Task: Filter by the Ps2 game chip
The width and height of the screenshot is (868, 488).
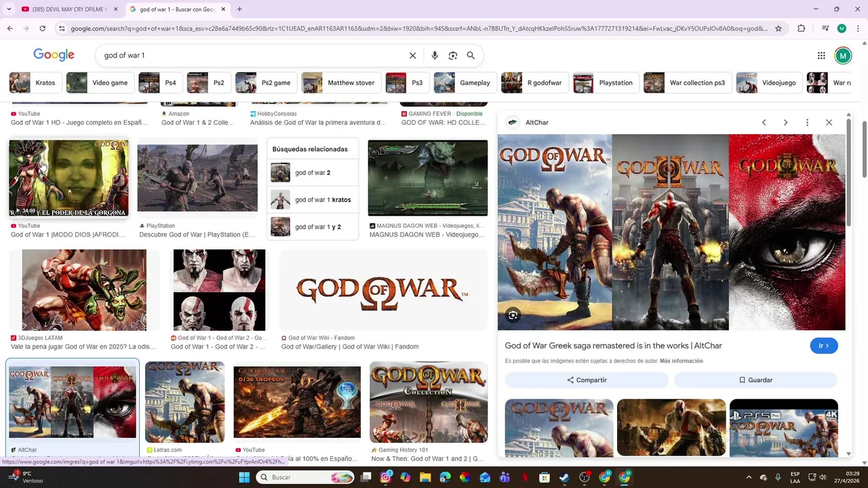Action: (265, 83)
